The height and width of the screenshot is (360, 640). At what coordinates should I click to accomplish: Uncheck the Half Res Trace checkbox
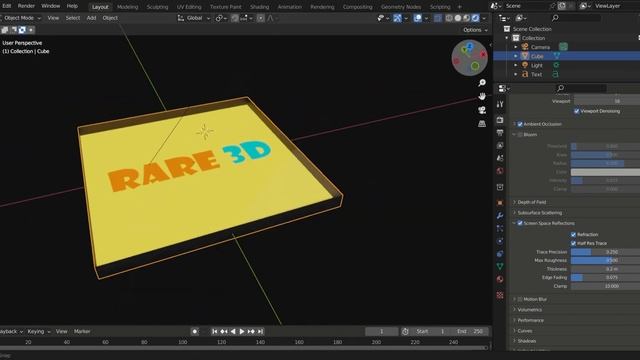pos(573,243)
